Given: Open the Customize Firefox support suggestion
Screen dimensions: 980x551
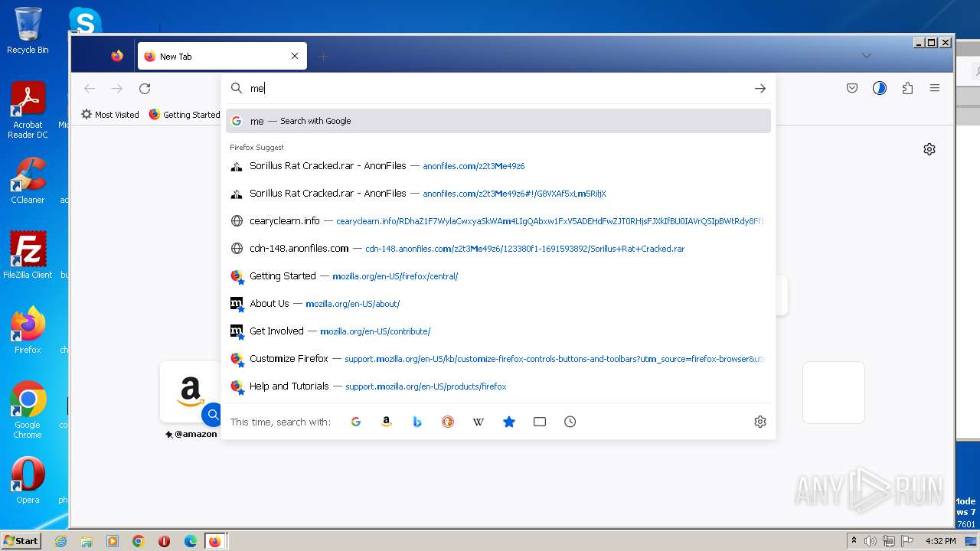Looking at the screenshot, I should [x=498, y=359].
